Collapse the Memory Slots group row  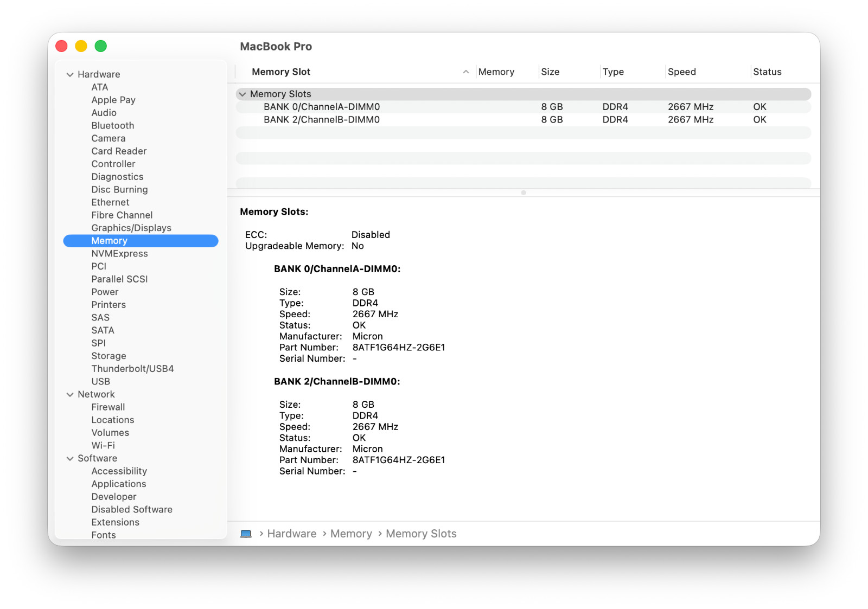(x=242, y=94)
